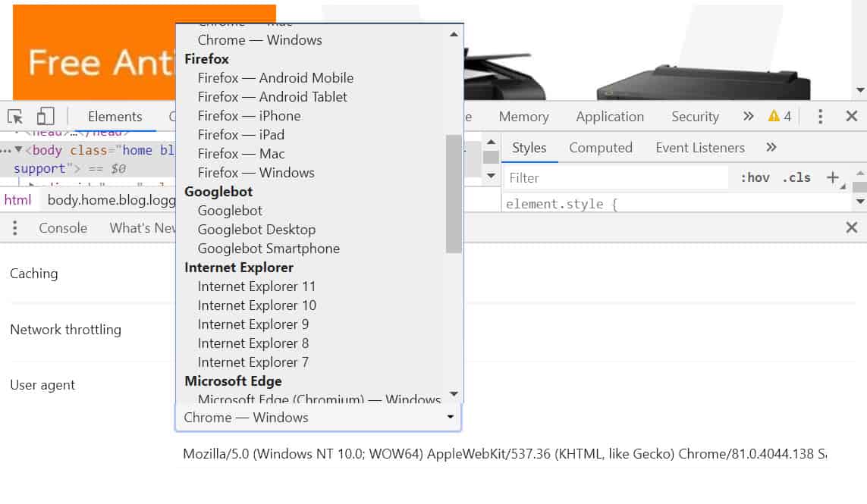Screen dimensions: 867x504
Task: Choose Chrome — Windows in the list
Action: tap(259, 39)
